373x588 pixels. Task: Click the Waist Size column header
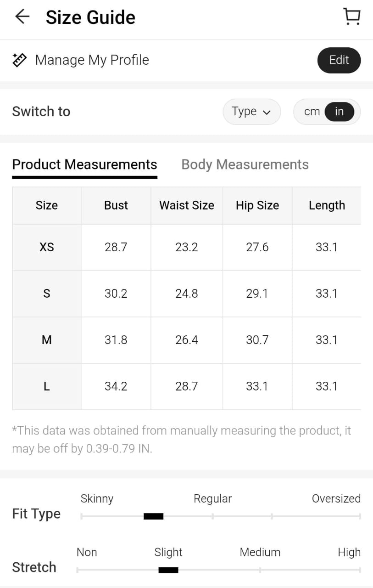pos(187,205)
